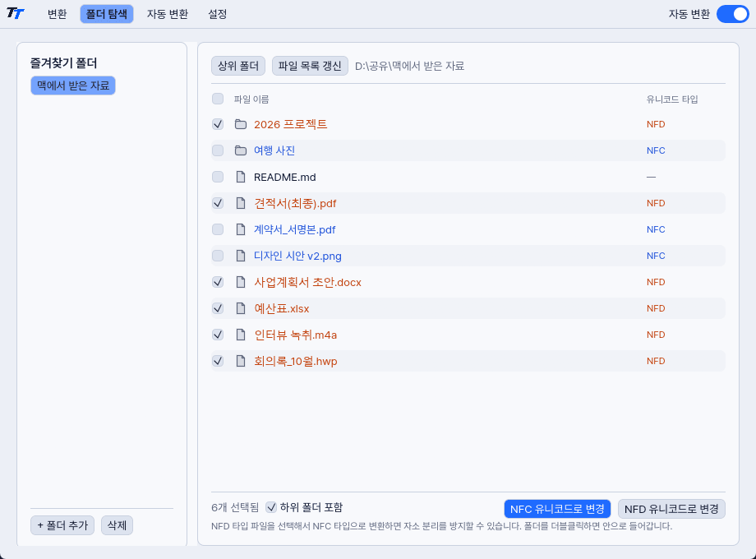Click the 6개 선택됨 status text
Screen dimensions: 756x559
[235, 507]
